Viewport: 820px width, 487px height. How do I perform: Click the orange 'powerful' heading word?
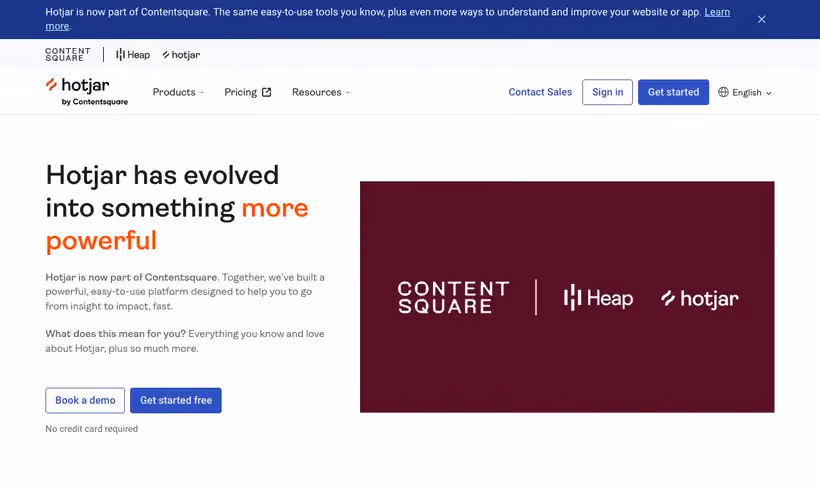coord(101,241)
